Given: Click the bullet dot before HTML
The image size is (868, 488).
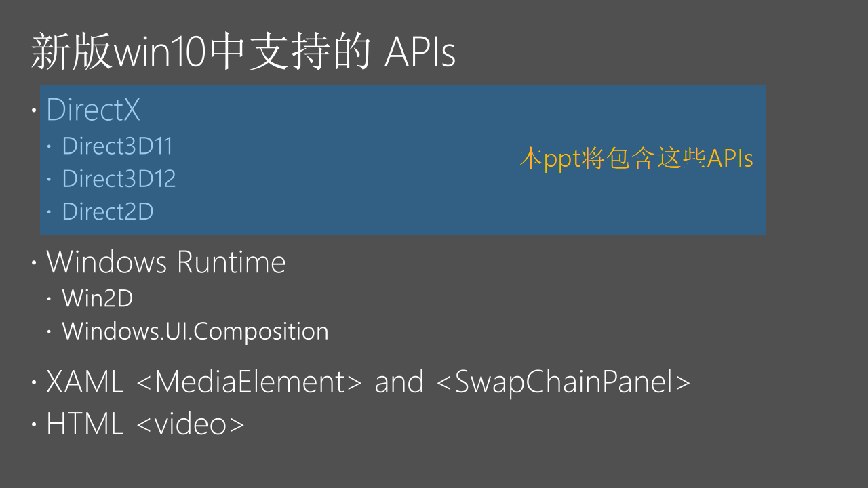Looking at the screenshot, I should coord(35,425).
